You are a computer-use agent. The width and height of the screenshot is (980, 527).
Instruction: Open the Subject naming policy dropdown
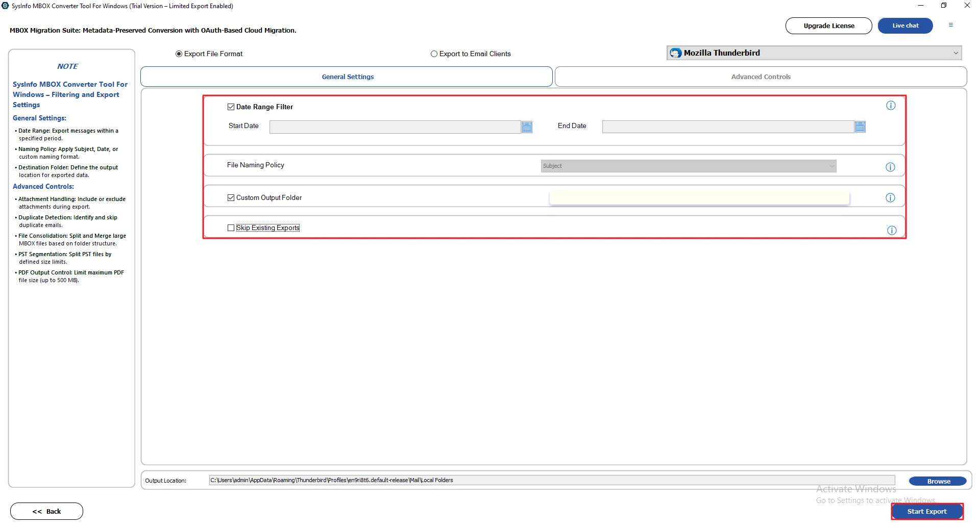tap(832, 166)
